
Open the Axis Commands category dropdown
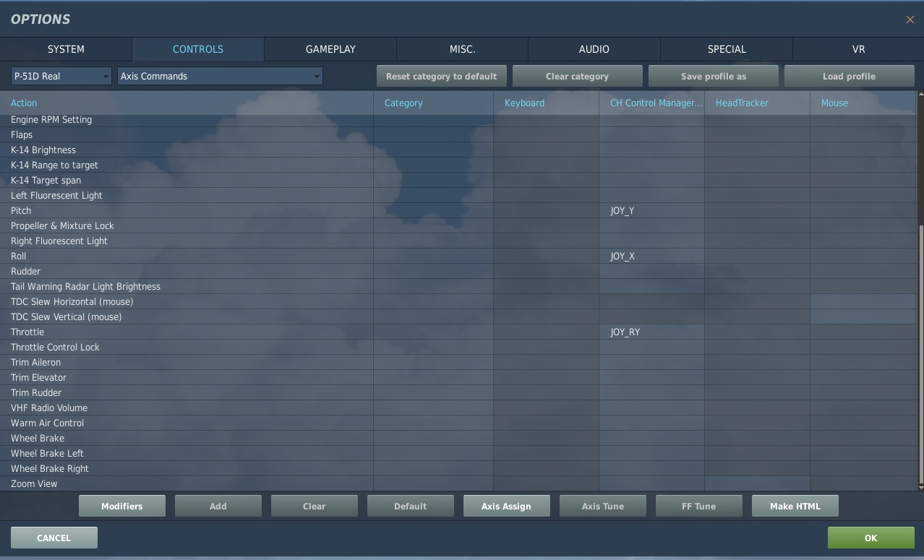click(220, 76)
